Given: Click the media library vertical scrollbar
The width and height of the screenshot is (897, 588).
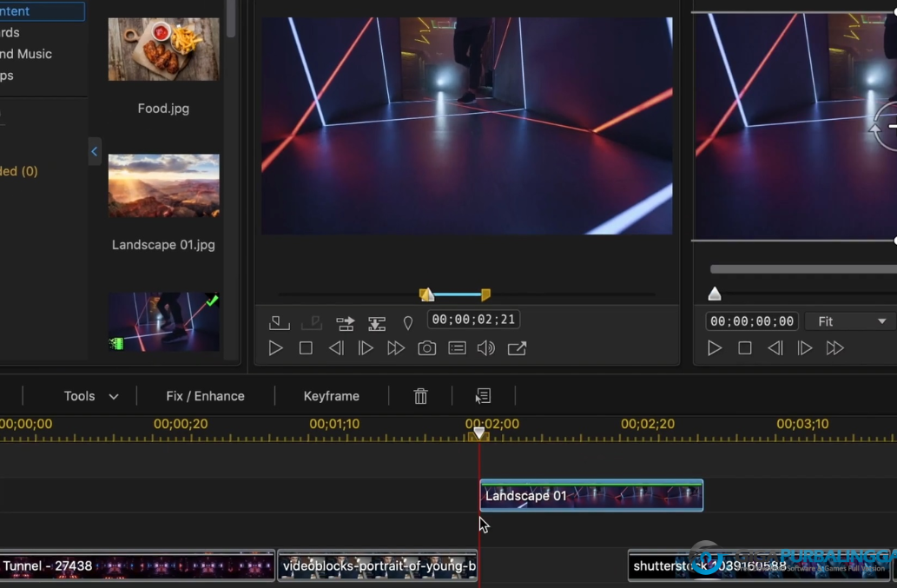Looking at the screenshot, I should [230, 19].
